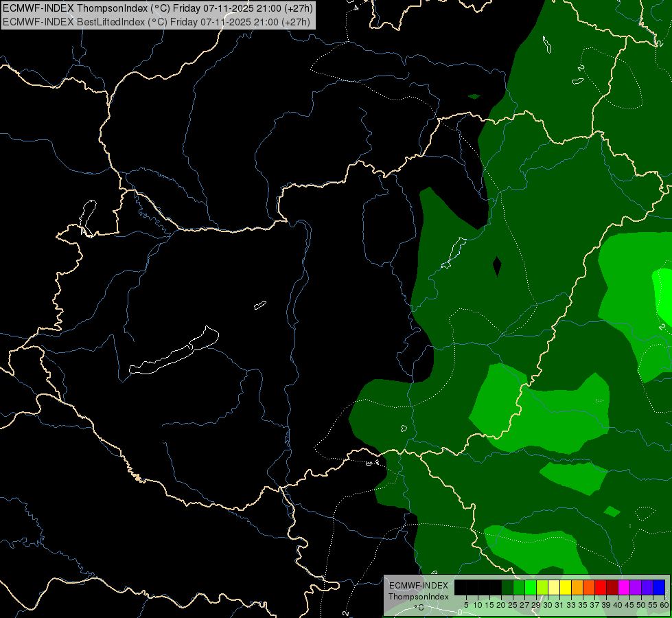Image resolution: width=672 pixels, height=618 pixels.
Task: Click the legend tick value 25
Action: point(513,605)
